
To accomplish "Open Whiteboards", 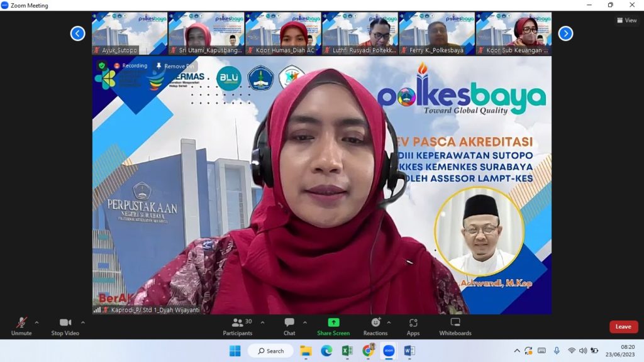I will [455, 327].
